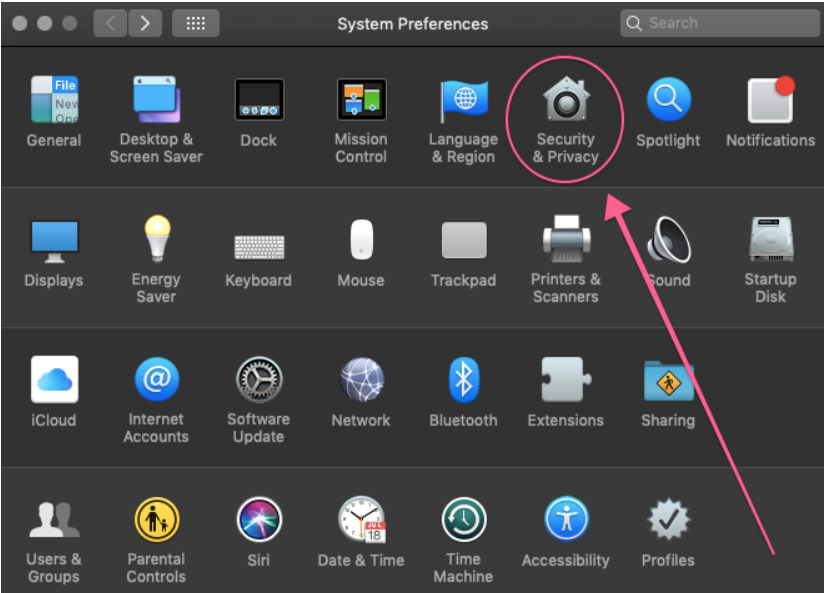Viewport: 828px width, 593px height.
Task: Click the magnifying glass in the Search field
Action: tap(634, 23)
